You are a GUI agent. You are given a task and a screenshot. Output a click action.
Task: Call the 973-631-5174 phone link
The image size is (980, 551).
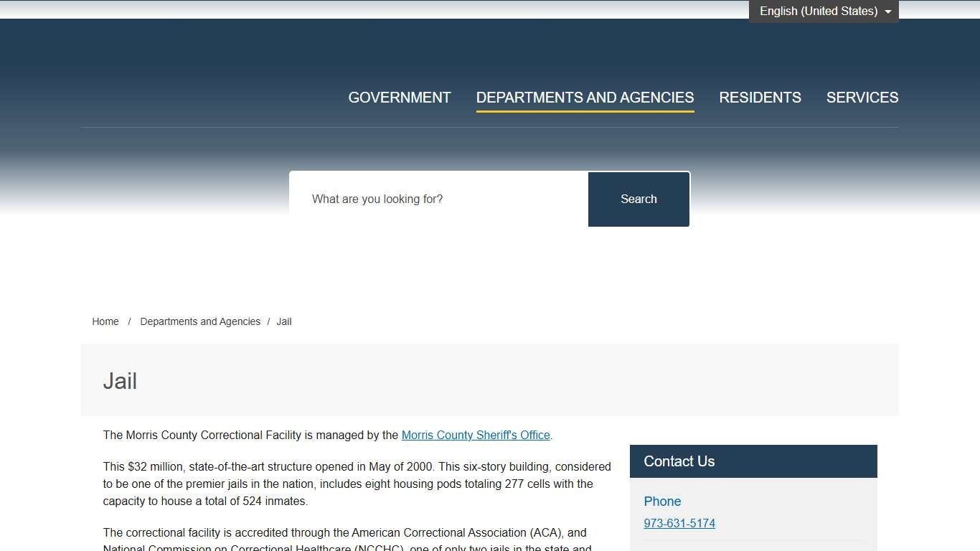point(679,523)
